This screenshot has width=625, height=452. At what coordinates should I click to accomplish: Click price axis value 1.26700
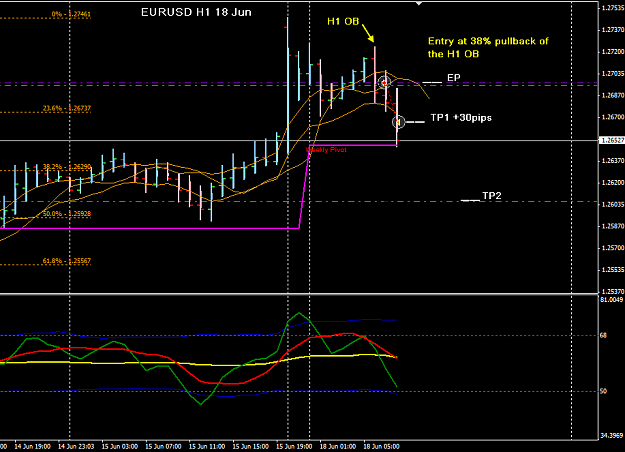click(x=612, y=117)
